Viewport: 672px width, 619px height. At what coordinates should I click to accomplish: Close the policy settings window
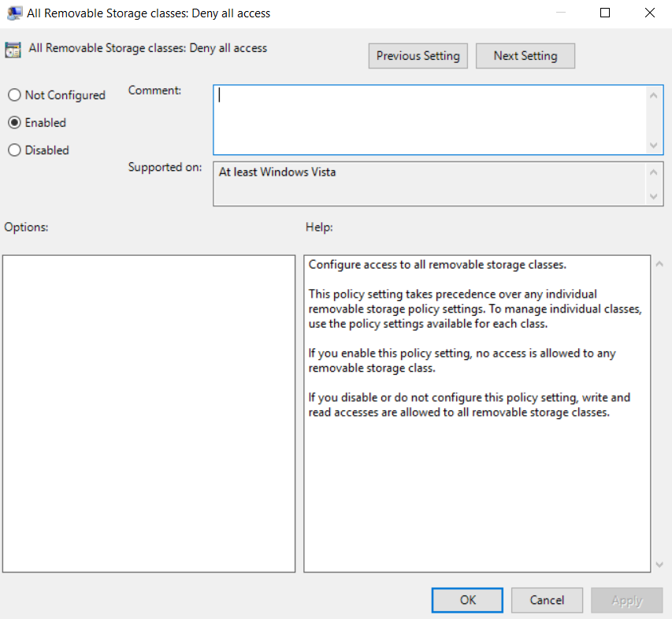pyautogui.click(x=650, y=13)
